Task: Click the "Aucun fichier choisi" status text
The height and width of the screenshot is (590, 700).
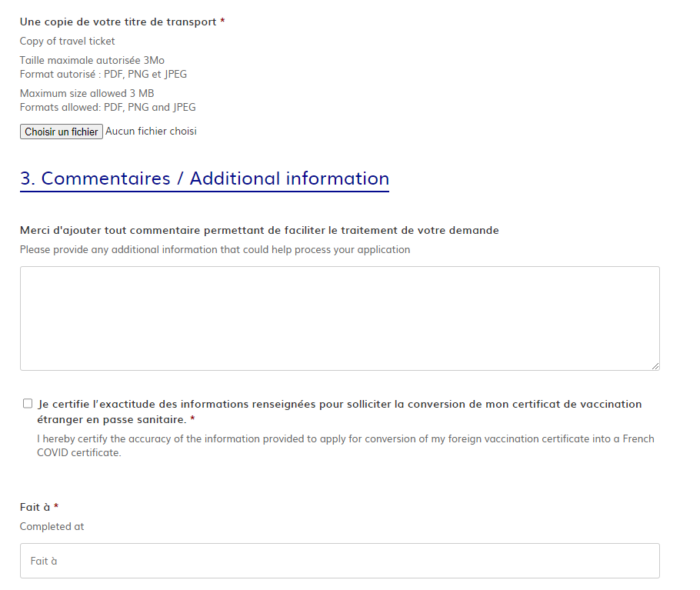Action: [151, 131]
